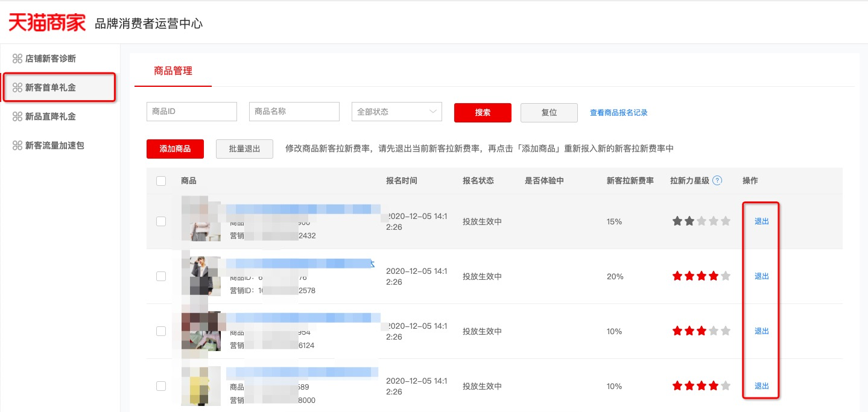Check the box for the 15% fee product
This screenshot has width=868, height=412.
(x=161, y=221)
